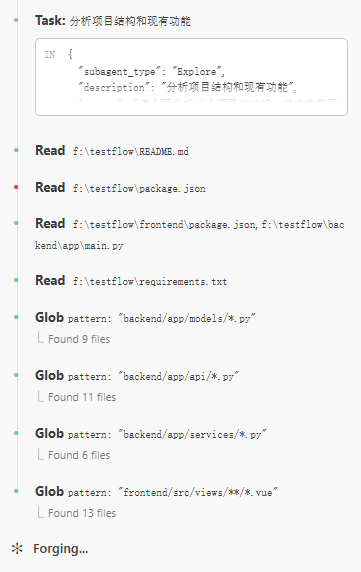Expand the Task input JSON code box
Viewport: 361px width, 572px height.
191,77
